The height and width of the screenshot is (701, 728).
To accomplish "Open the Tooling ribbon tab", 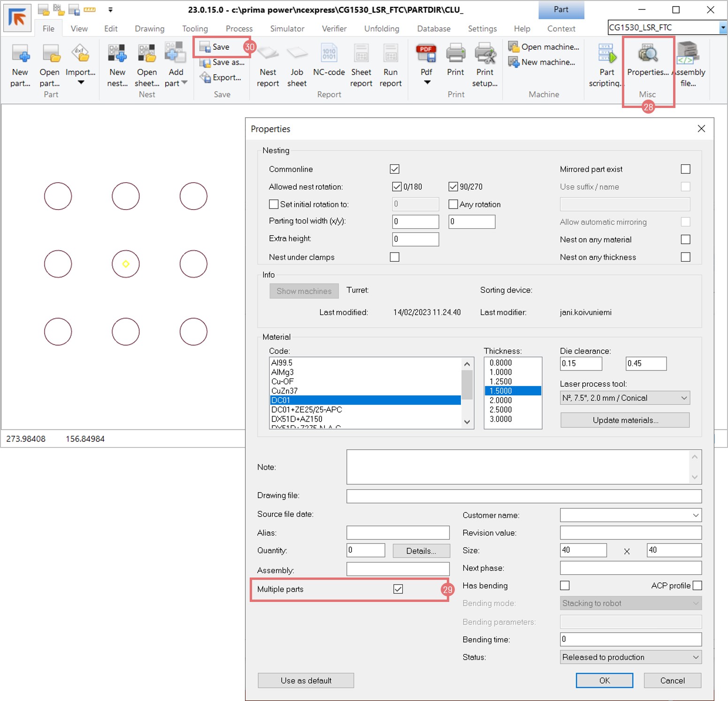I will pos(195,29).
